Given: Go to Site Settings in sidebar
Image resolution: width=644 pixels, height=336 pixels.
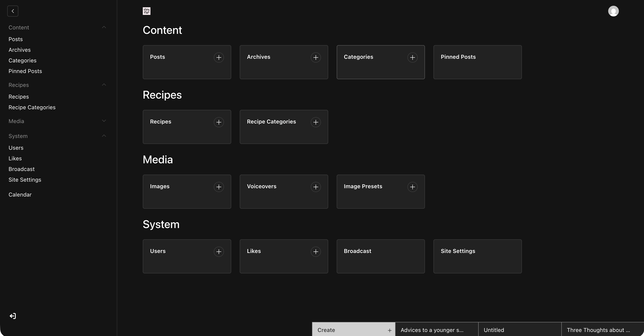Looking at the screenshot, I should (x=25, y=180).
